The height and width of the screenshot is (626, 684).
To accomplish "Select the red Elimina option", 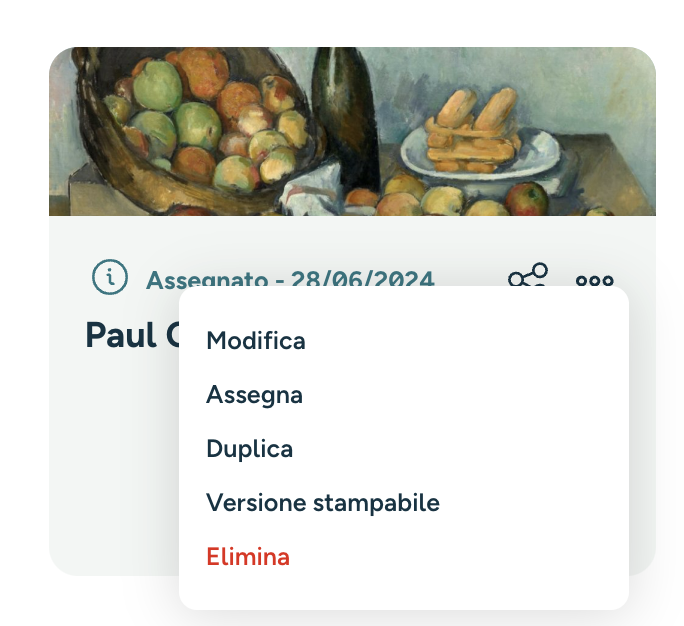I will 248,557.
